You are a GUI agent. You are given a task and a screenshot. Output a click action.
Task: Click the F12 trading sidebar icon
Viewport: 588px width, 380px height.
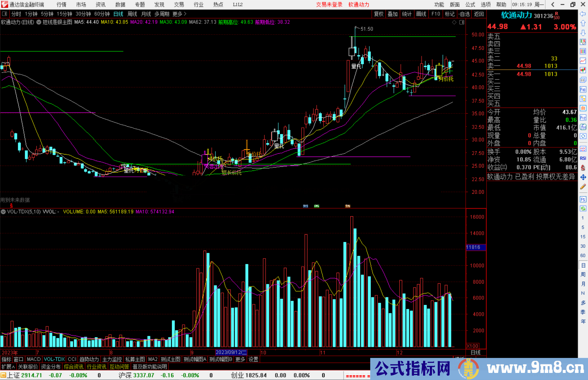click(583, 118)
